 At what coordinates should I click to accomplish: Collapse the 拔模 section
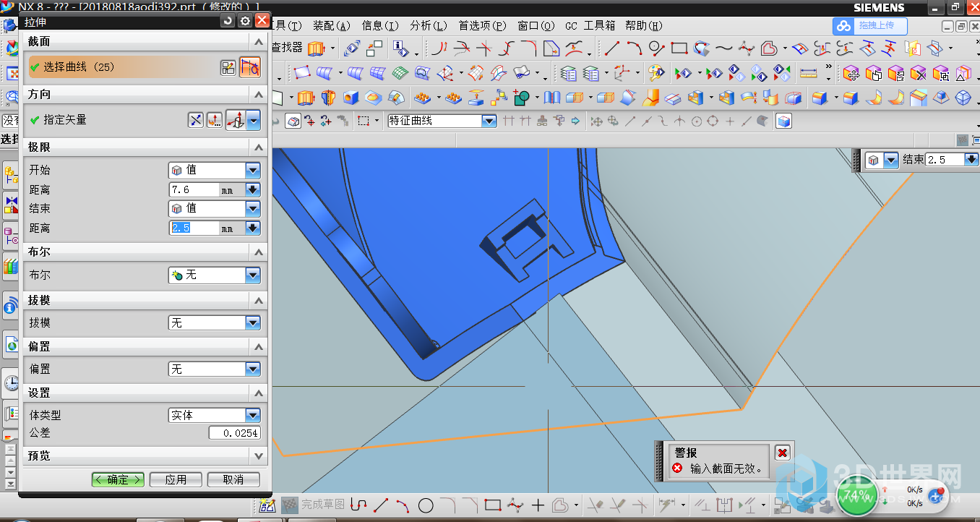[x=259, y=300]
